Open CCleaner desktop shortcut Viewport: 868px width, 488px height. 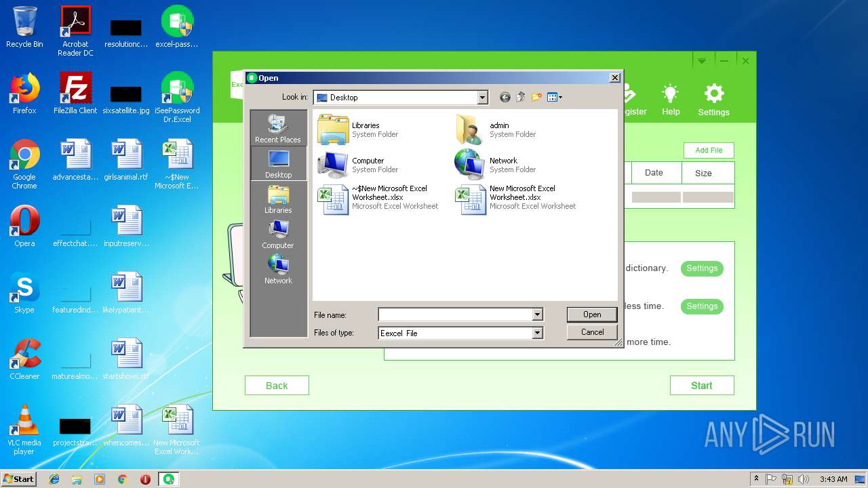point(24,359)
